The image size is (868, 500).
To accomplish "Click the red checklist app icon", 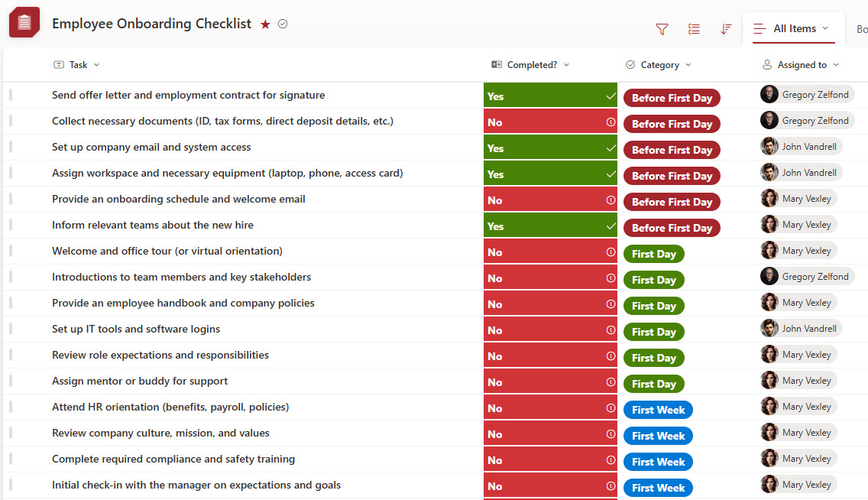I will [24, 22].
